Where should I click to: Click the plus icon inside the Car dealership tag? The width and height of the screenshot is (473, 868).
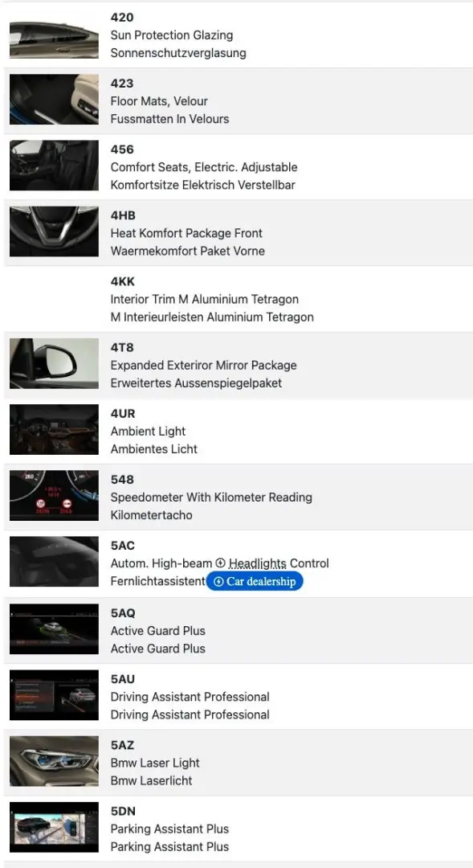tap(218, 581)
